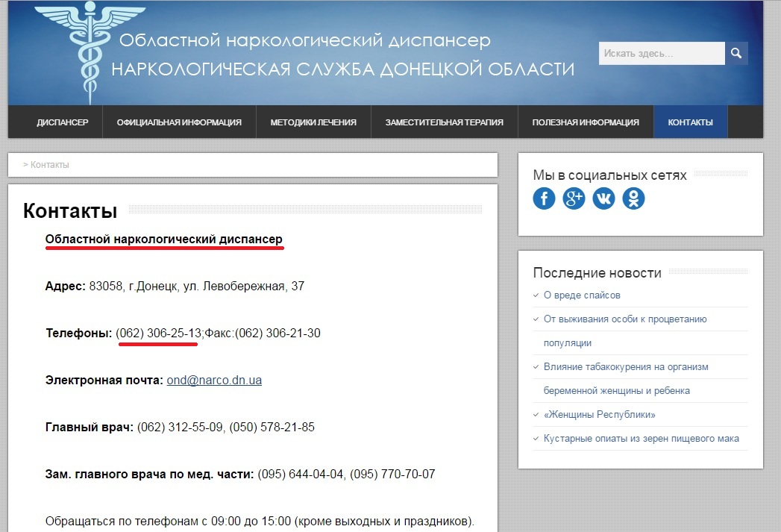Open the VK social network icon

[x=603, y=198]
